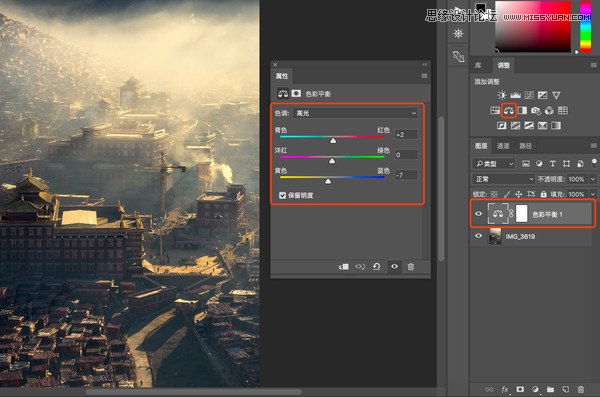Screen dimensions: 600x397
Task: Create a new layer group folder
Action: coord(550,389)
